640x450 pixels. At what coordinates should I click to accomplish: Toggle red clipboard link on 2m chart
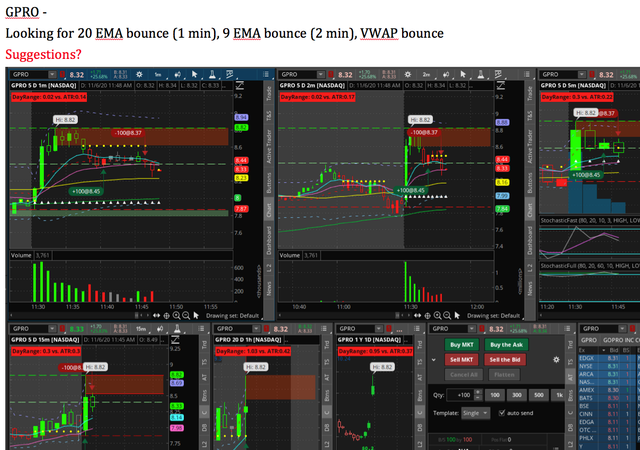(331, 75)
